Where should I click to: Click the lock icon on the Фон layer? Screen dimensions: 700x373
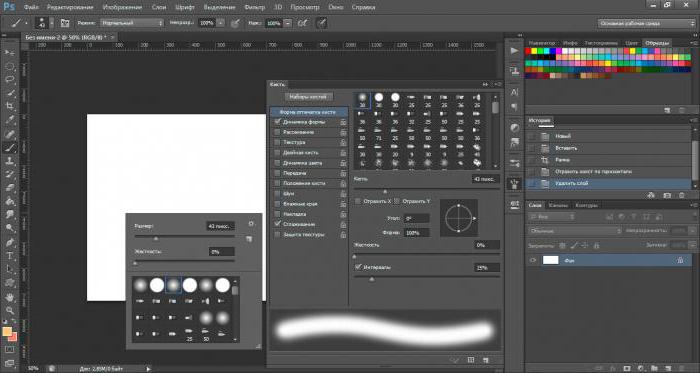680,260
